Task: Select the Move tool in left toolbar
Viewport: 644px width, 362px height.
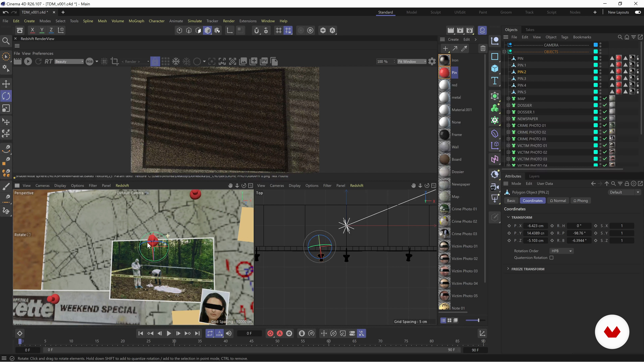Action: point(6,84)
